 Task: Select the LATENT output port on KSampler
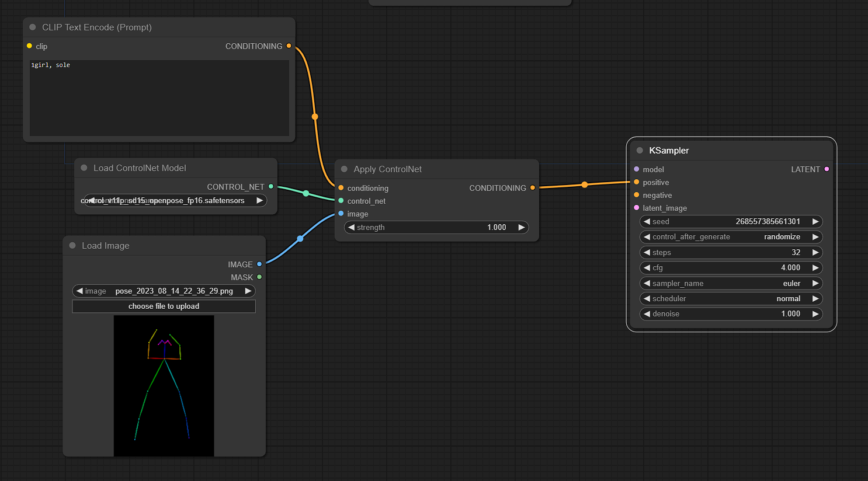(827, 169)
